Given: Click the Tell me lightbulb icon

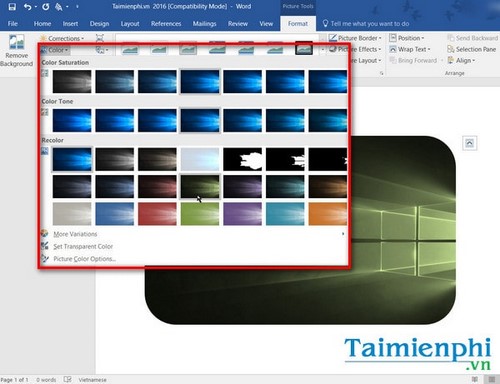Looking at the screenshot, I should (x=325, y=23).
